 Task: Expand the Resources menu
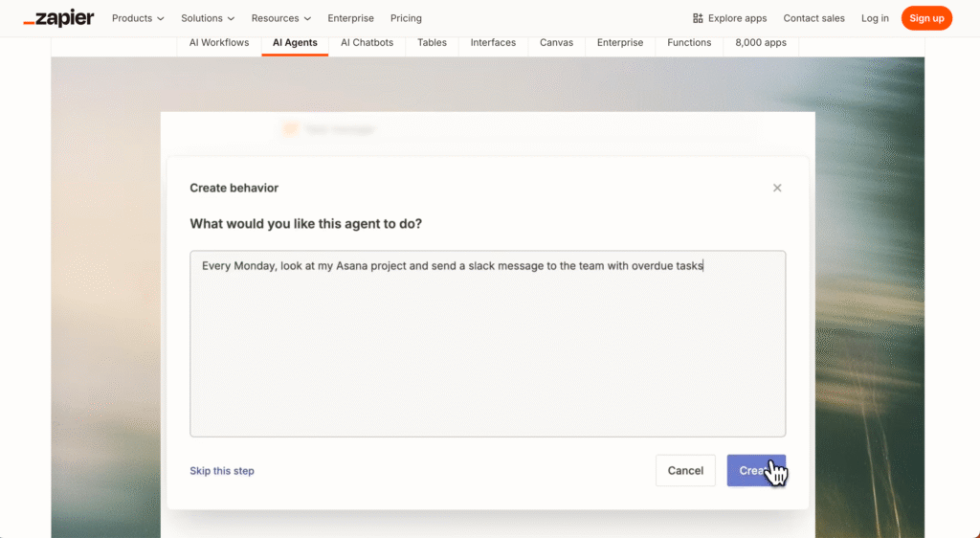(280, 18)
